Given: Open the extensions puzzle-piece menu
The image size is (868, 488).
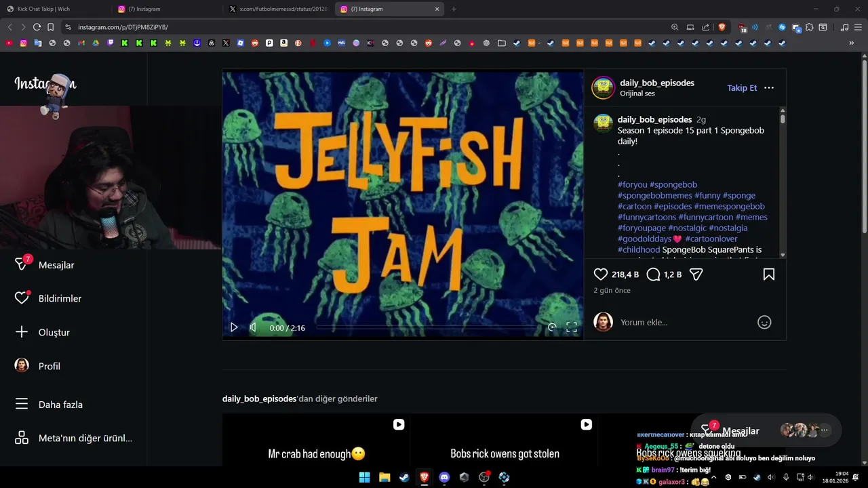Looking at the screenshot, I should click(x=809, y=27).
